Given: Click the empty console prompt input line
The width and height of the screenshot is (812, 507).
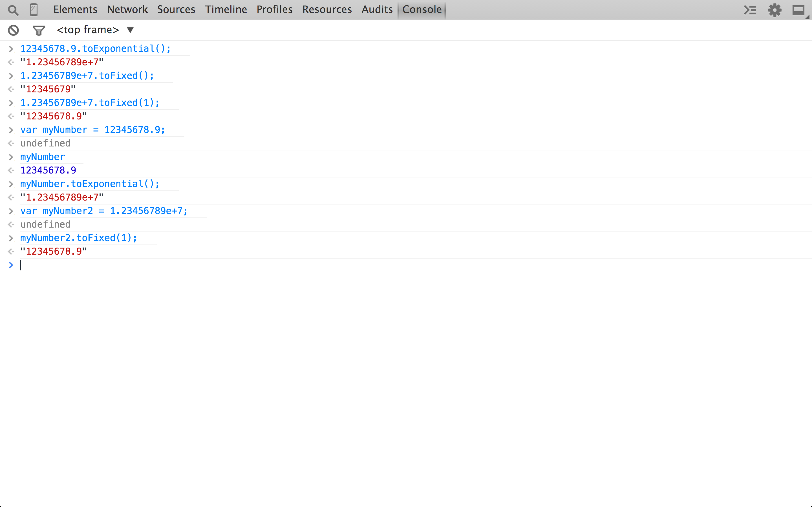Looking at the screenshot, I should click(201, 265).
